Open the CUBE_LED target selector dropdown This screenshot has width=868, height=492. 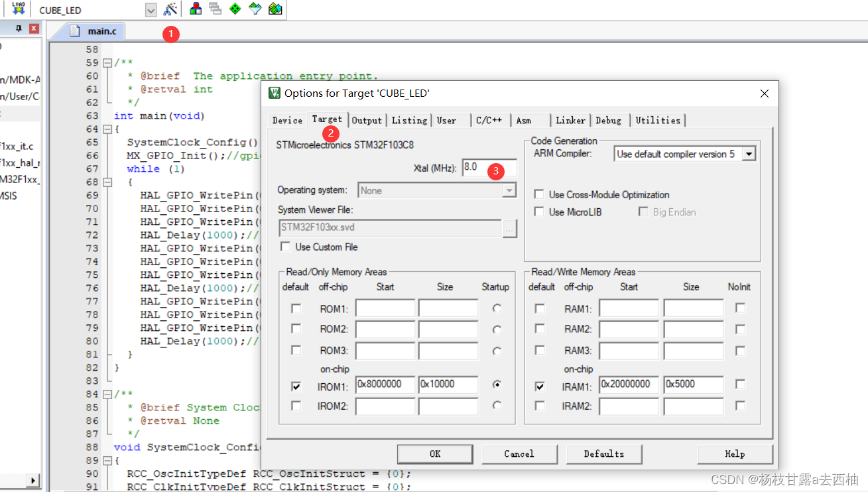tap(151, 10)
